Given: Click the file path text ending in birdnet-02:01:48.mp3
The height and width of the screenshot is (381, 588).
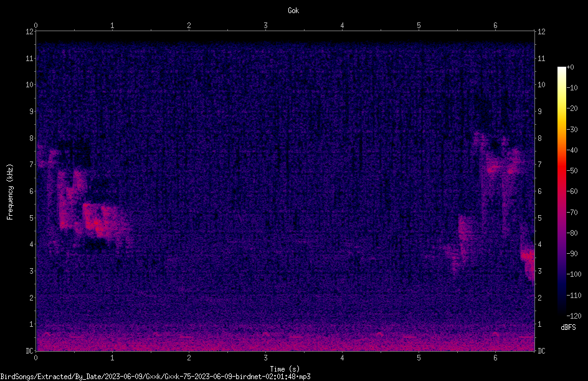Looking at the screenshot, I should [155, 377].
